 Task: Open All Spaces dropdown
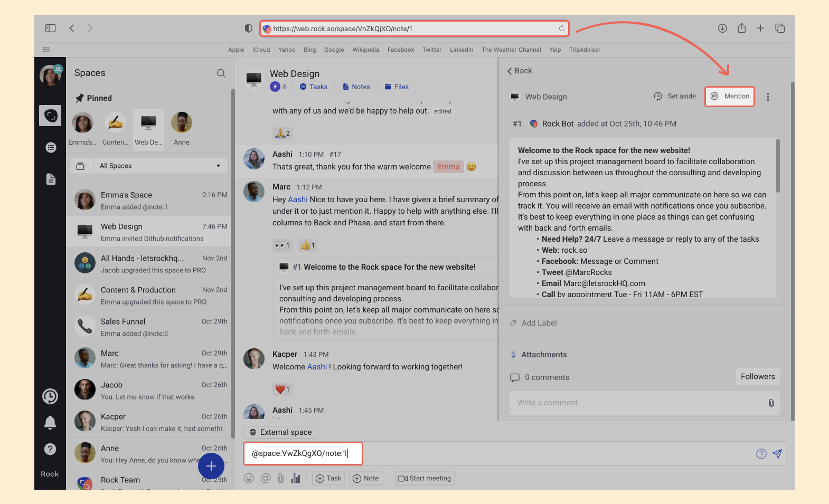pos(161,166)
